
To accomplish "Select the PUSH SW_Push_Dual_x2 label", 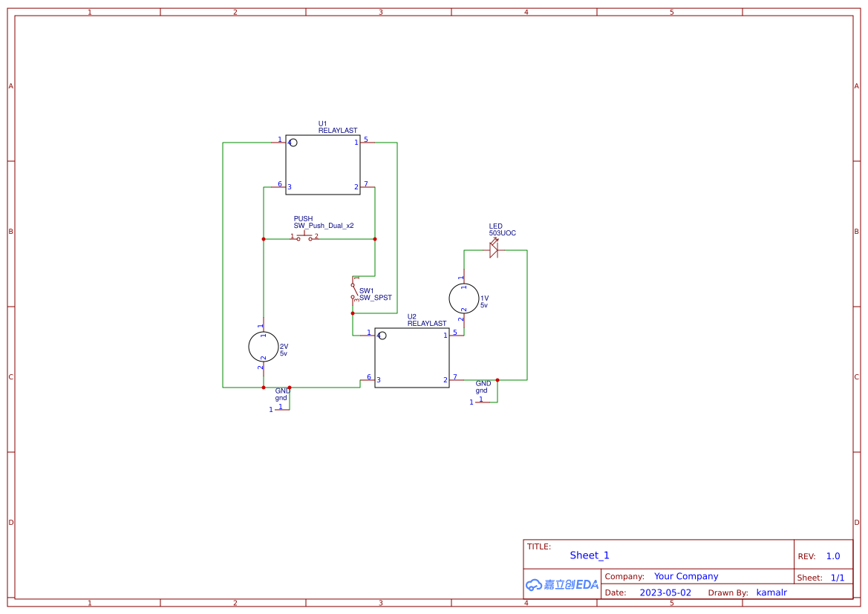I will [324, 224].
